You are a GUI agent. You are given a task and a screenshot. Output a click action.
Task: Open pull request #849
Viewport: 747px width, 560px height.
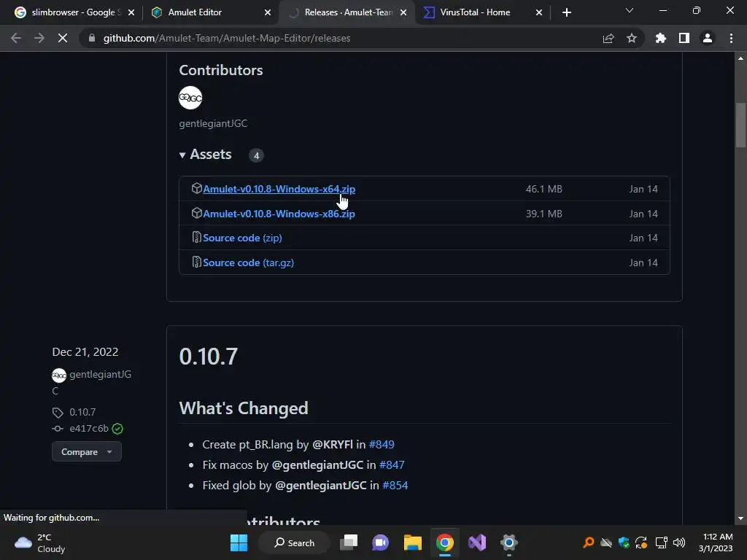click(x=382, y=444)
